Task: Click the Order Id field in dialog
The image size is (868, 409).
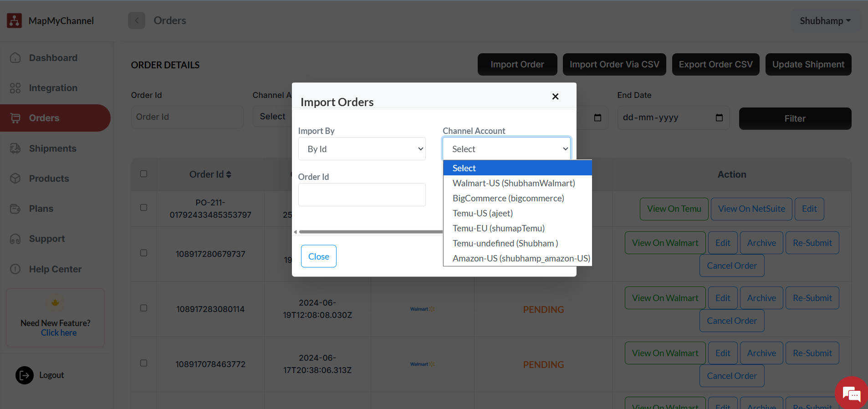Action: tap(362, 195)
